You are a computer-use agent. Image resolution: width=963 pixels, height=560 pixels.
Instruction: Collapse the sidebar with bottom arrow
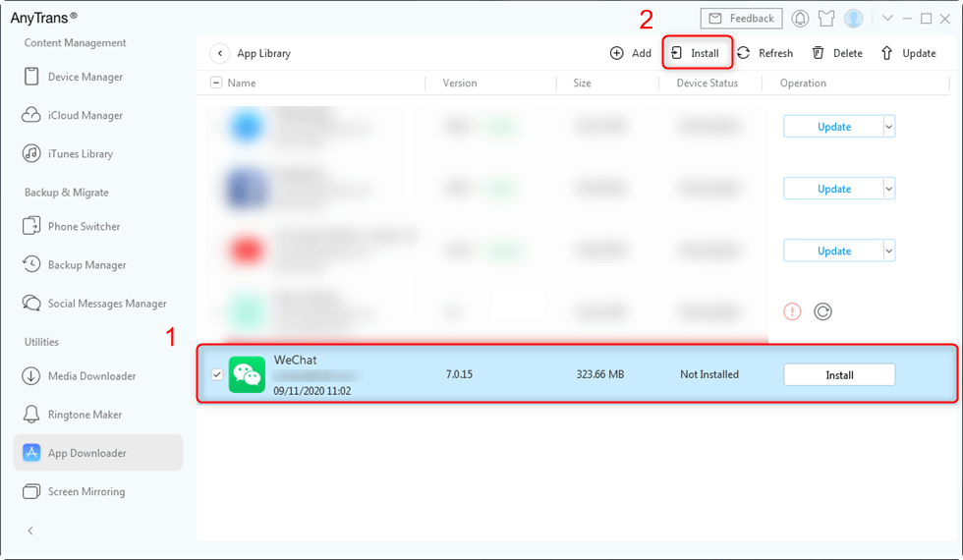pyautogui.click(x=30, y=531)
